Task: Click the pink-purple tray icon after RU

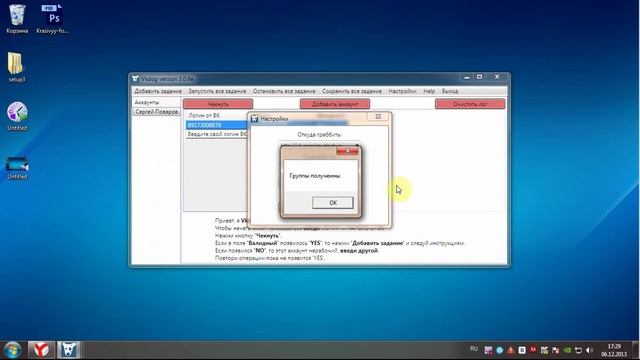Action: [x=488, y=350]
